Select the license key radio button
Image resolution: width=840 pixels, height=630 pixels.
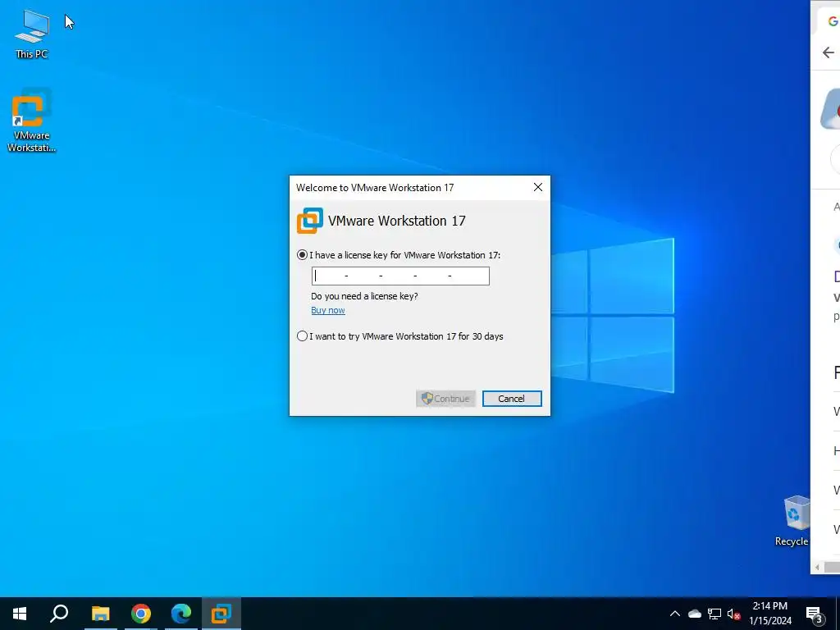[x=302, y=255]
